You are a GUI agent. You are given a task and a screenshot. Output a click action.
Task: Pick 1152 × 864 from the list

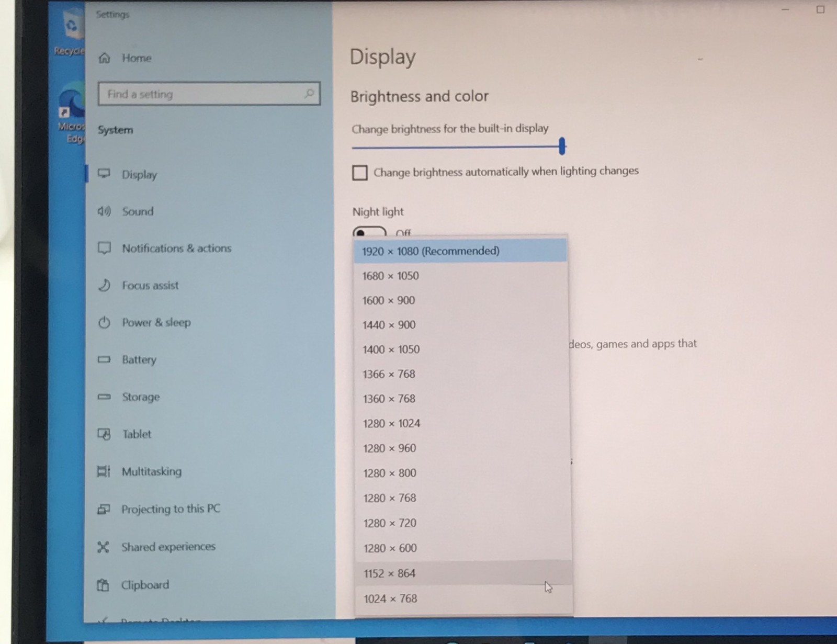[463, 573]
